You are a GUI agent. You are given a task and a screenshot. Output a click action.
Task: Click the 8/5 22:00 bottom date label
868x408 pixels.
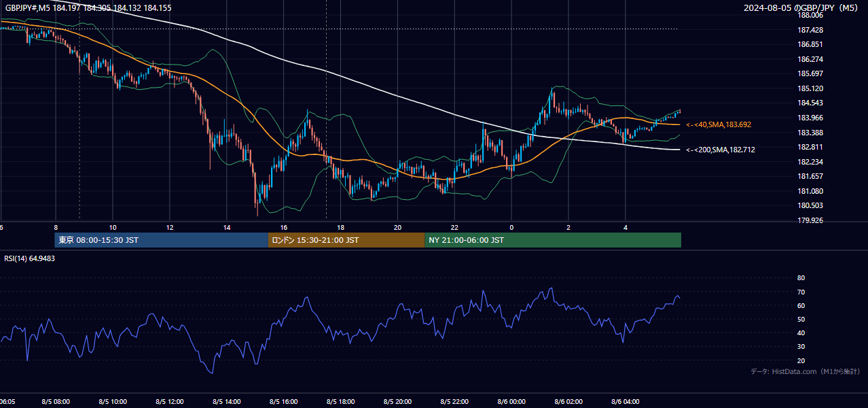(x=455, y=402)
